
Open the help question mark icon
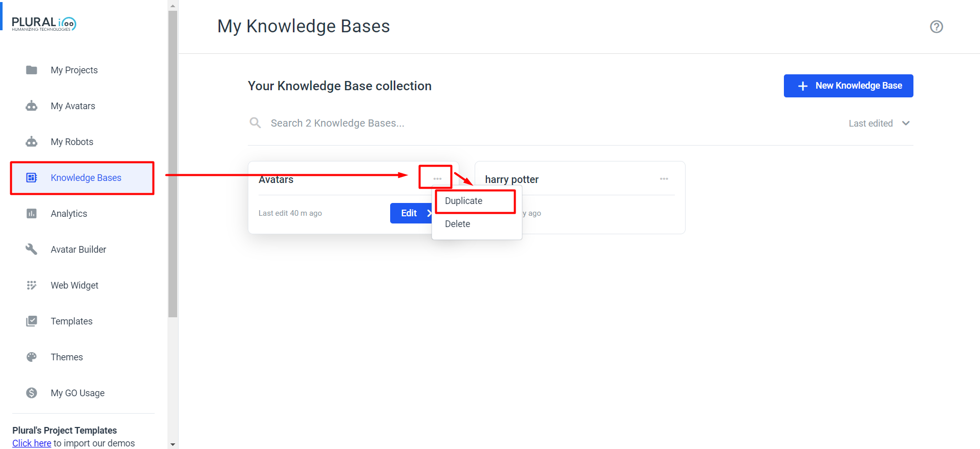[x=936, y=27]
